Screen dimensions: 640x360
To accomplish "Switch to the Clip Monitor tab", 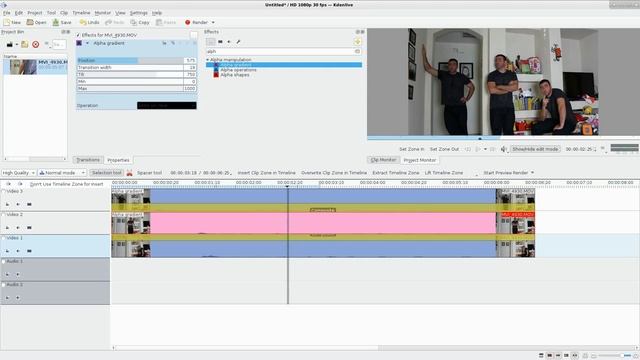I will point(383,160).
